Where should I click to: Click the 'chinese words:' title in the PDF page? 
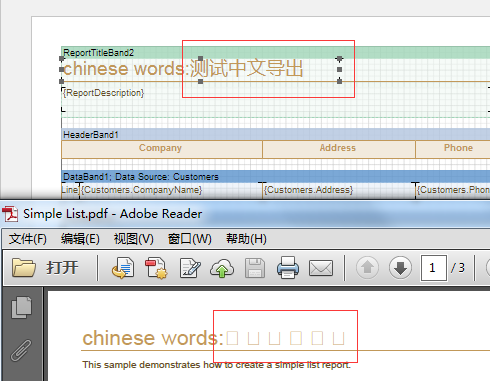[x=153, y=338]
